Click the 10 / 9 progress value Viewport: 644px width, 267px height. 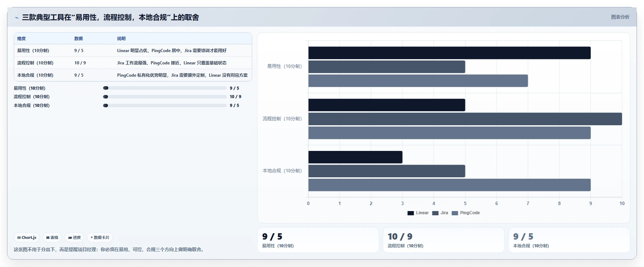point(236,97)
